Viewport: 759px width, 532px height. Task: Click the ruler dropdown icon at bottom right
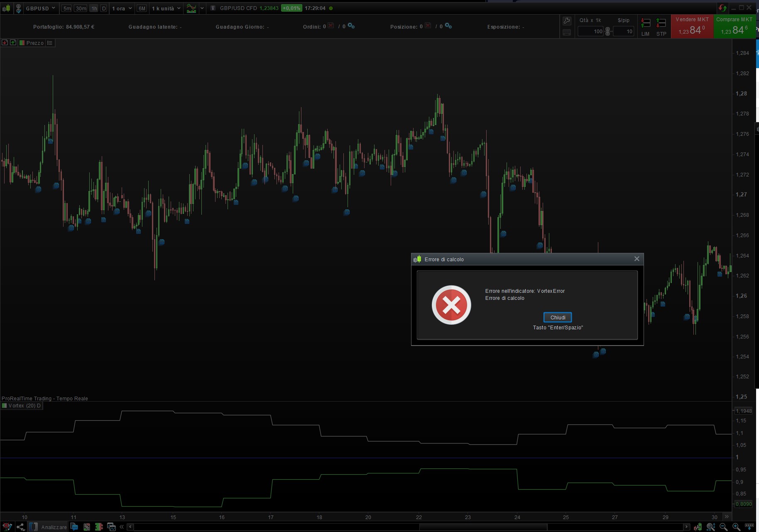749,527
